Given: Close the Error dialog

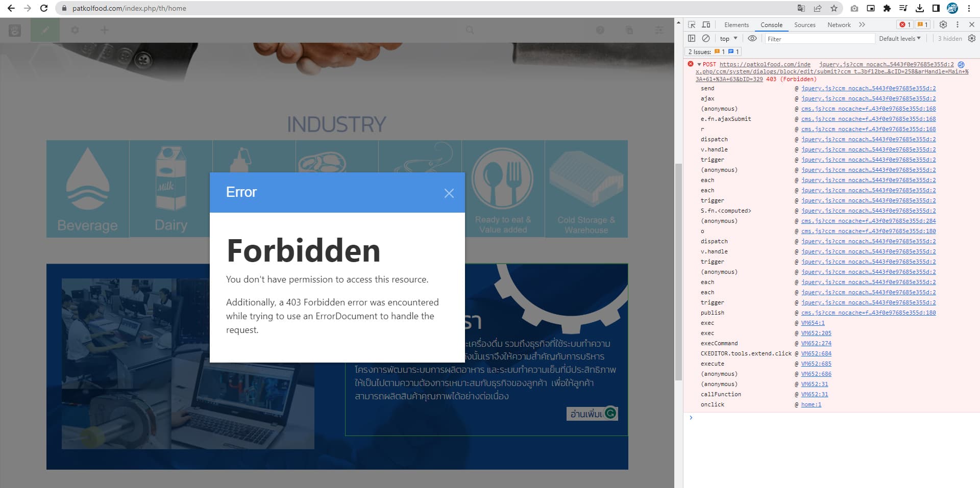Looking at the screenshot, I should click(x=449, y=193).
